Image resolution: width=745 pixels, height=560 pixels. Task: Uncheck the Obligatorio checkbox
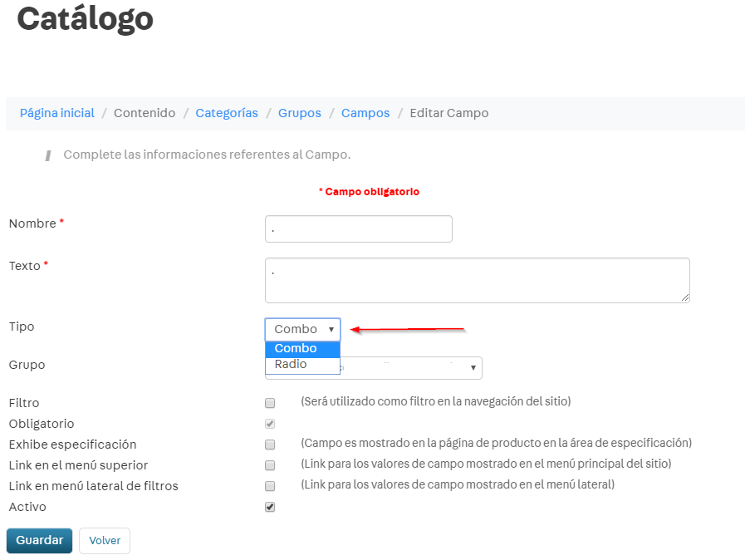pos(269,424)
